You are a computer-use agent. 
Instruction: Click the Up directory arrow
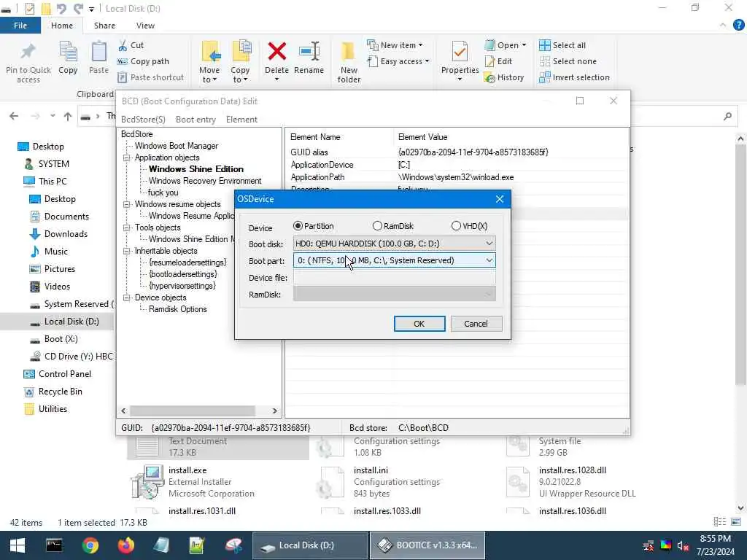(x=68, y=116)
